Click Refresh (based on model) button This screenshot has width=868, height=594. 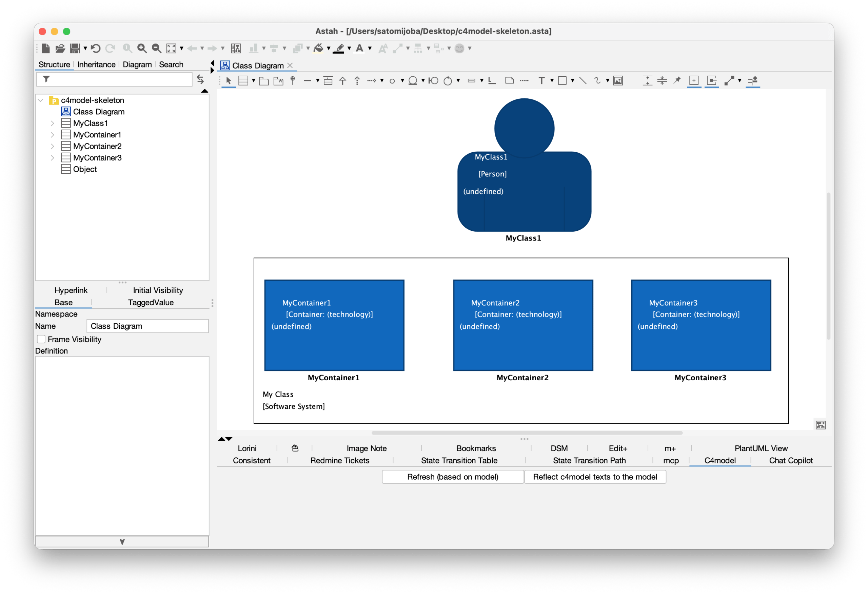pyautogui.click(x=452, y=477)
